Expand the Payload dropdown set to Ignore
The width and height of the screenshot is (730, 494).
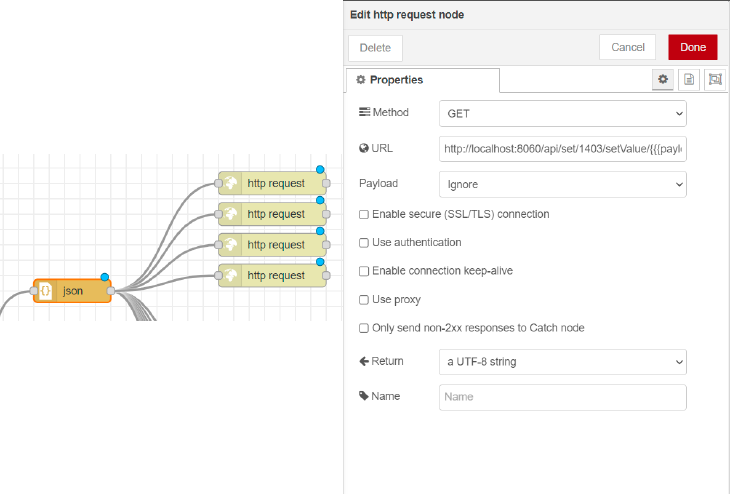[562, 184]
